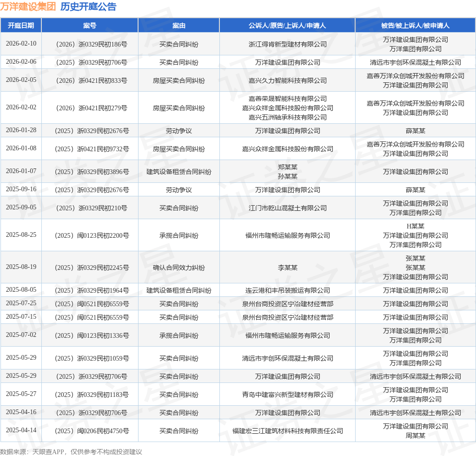
Task: Select date cell 2025-08-19
Action: (21, 267)
